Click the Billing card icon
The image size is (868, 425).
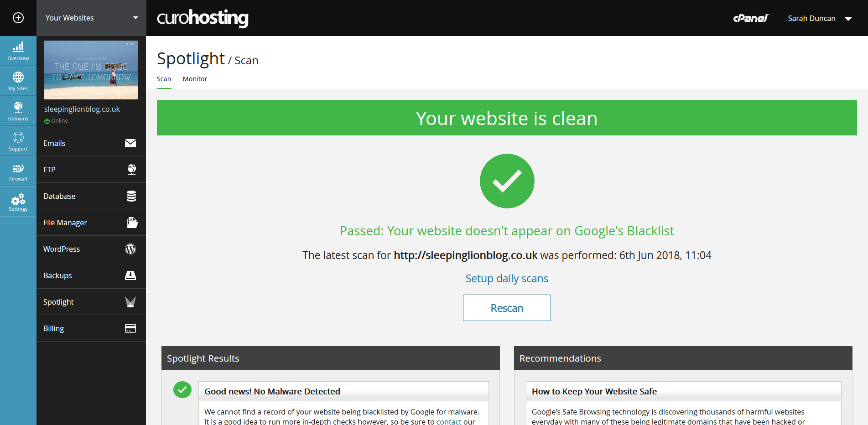(130, 328)
